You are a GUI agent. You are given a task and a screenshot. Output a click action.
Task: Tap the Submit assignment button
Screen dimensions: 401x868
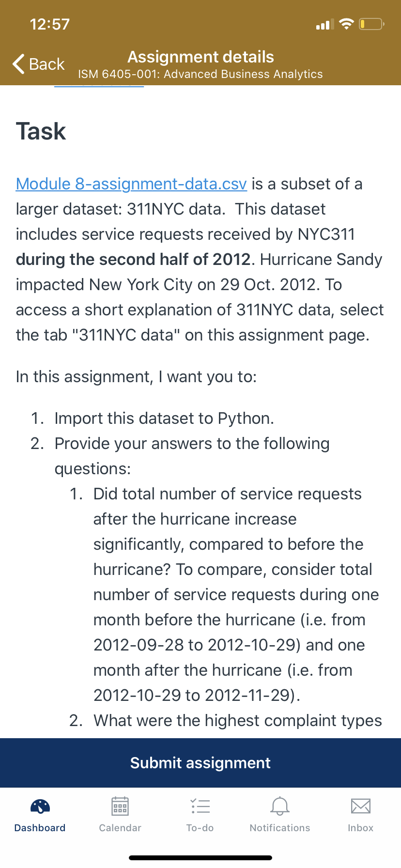[x=200, y=762]
